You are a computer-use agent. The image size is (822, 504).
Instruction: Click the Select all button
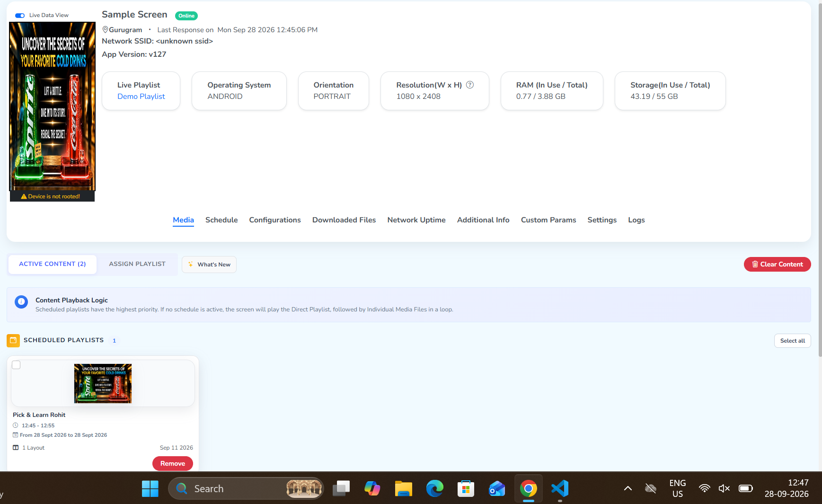(x=792, y=341)
